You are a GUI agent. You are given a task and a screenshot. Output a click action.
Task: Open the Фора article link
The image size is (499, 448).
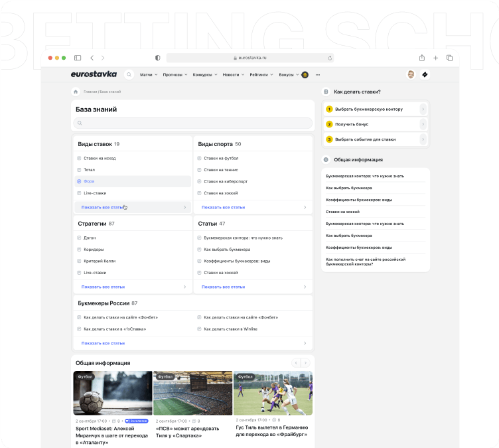(x=89, y=181)
